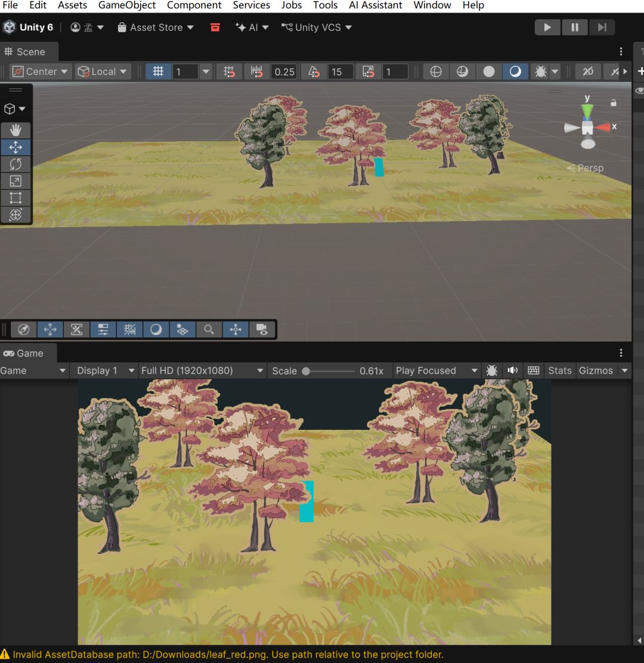
Task: Click the Play button
Action: tap(547, 27)
